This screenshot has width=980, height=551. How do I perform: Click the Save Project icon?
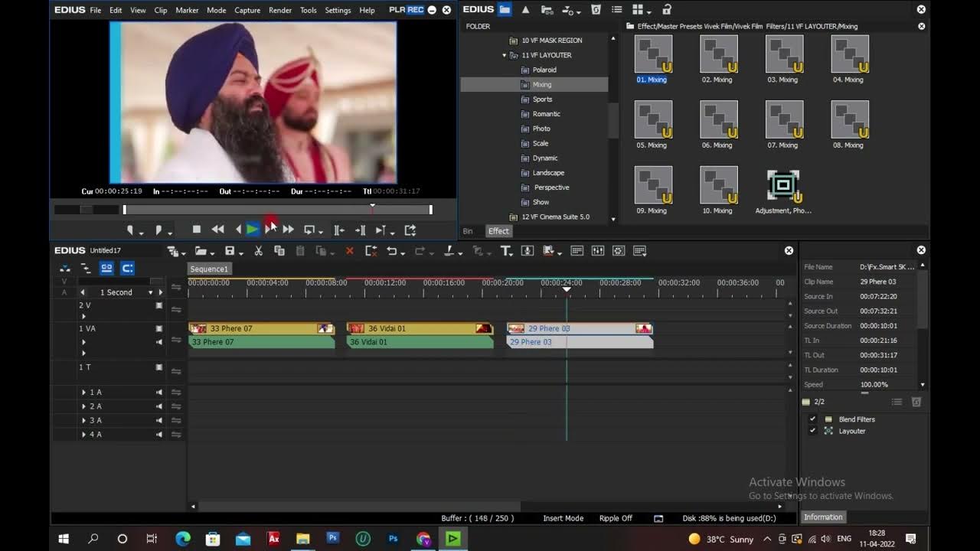coord(229,251)
